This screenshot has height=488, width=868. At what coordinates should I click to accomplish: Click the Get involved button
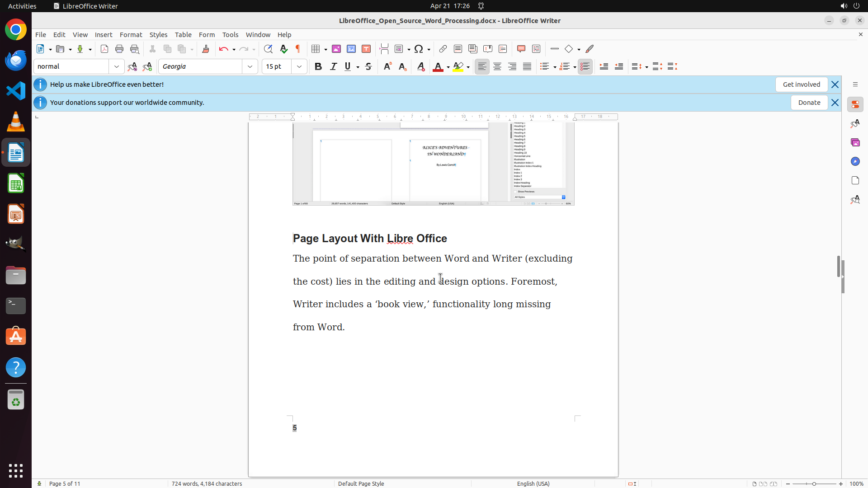tap(801, 84)
